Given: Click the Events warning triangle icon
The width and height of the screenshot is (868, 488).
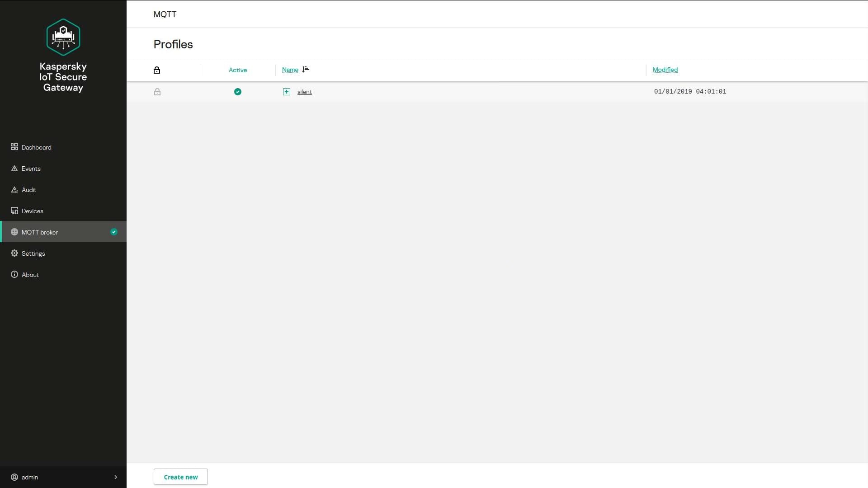Looking at the screenshot, I should [14, 169].
